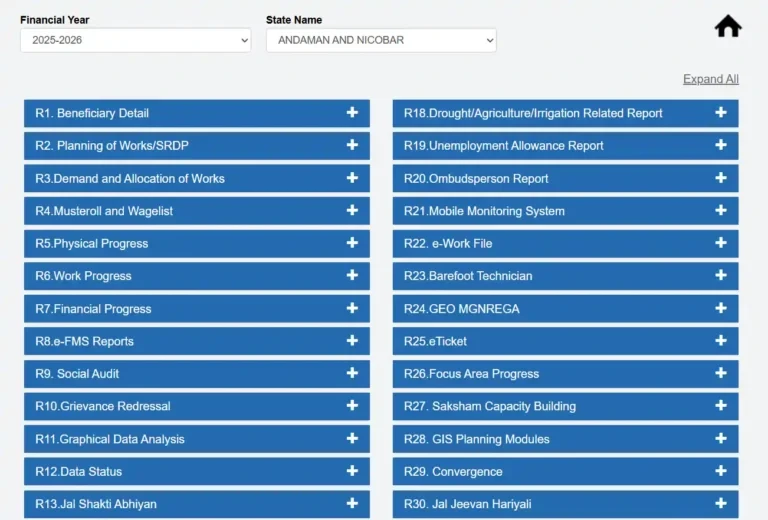Click the plus icon on R26.Focus Area Progress
The image size is (768, 520).
pyautogui.click(x=720, y=373)
